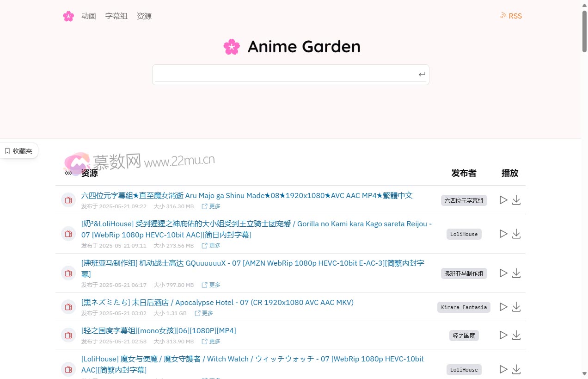Screen dimensions: 588x379
Task: Open the RSS feed link
Action: click(511, 16)
